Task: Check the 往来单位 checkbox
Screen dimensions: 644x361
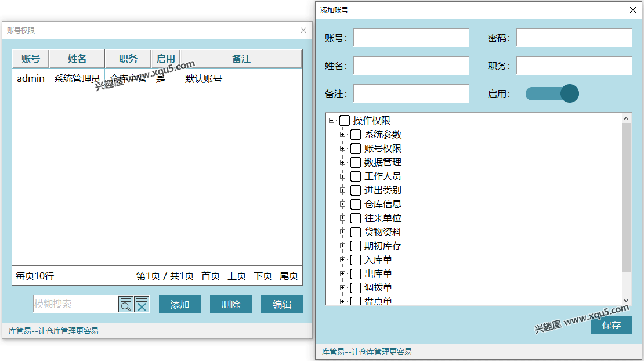Action: click(356, 218)
